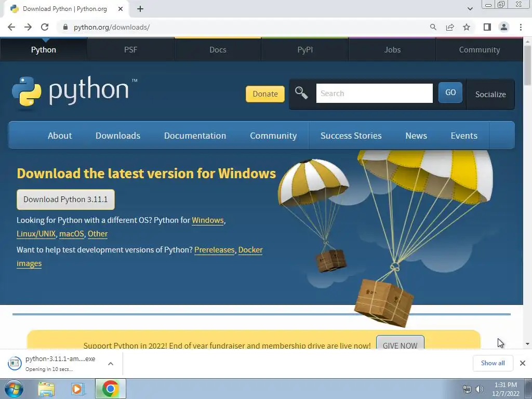Open the About menu
Viewport: 532px width, 399px height.
60,136
